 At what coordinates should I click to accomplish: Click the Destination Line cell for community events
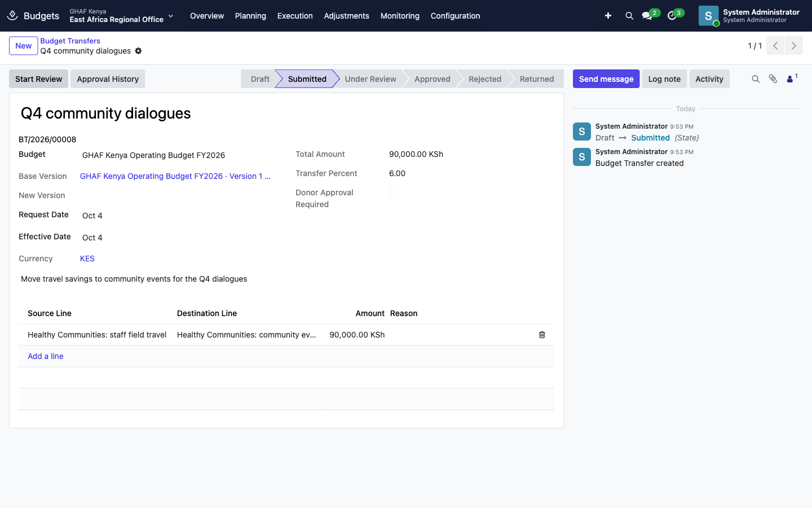(246, 335)
